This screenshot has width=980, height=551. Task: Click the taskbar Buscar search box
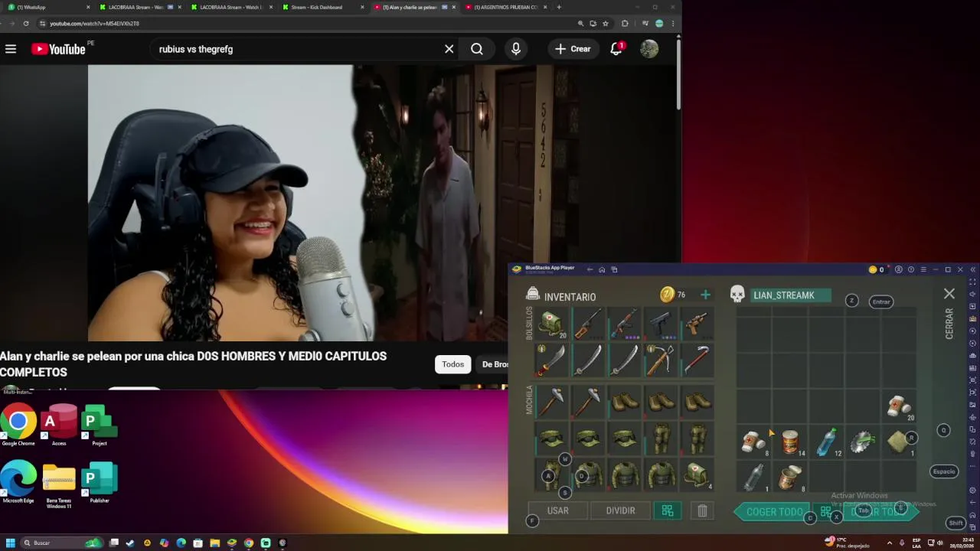61,543
